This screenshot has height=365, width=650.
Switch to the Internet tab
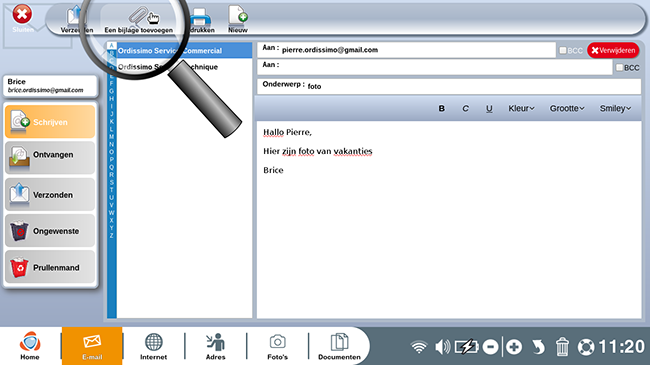153,346
